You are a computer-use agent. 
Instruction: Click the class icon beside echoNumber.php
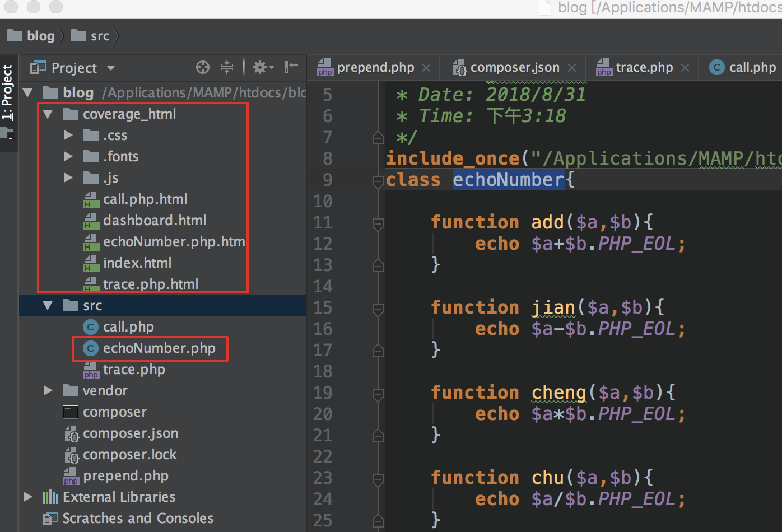point(90,348)
